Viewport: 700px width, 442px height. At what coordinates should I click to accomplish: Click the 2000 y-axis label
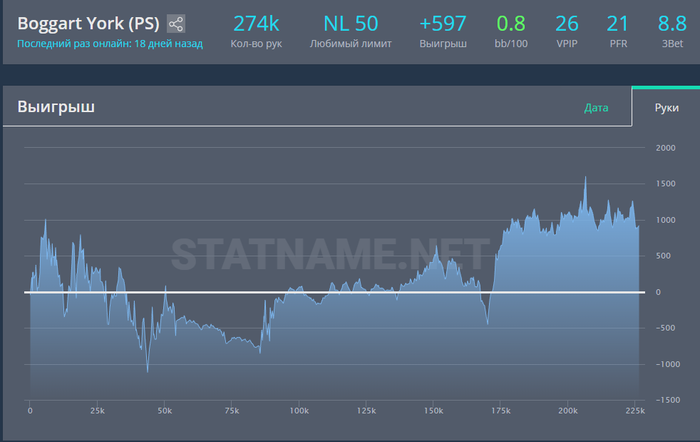coord(665,148)
